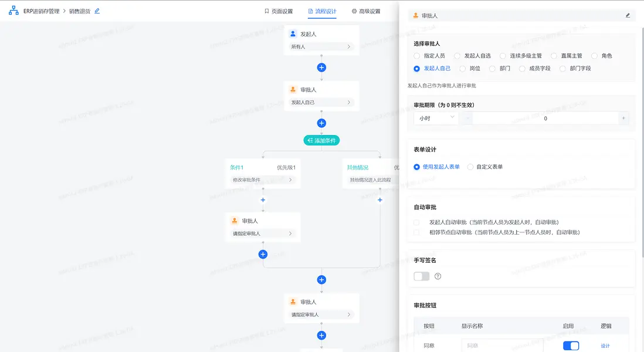Select the 成员字段 approver option
644x352 pixels.
[x=535, y=69]
